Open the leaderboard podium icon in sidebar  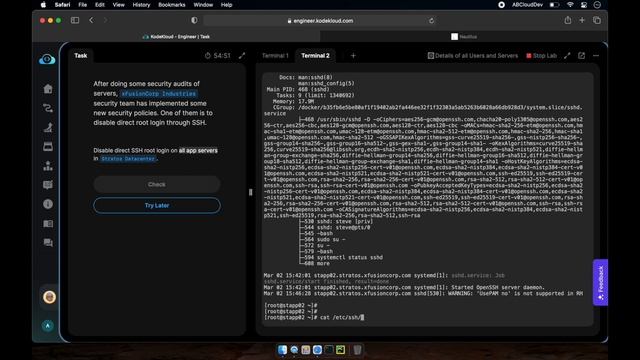click(48, 166)
